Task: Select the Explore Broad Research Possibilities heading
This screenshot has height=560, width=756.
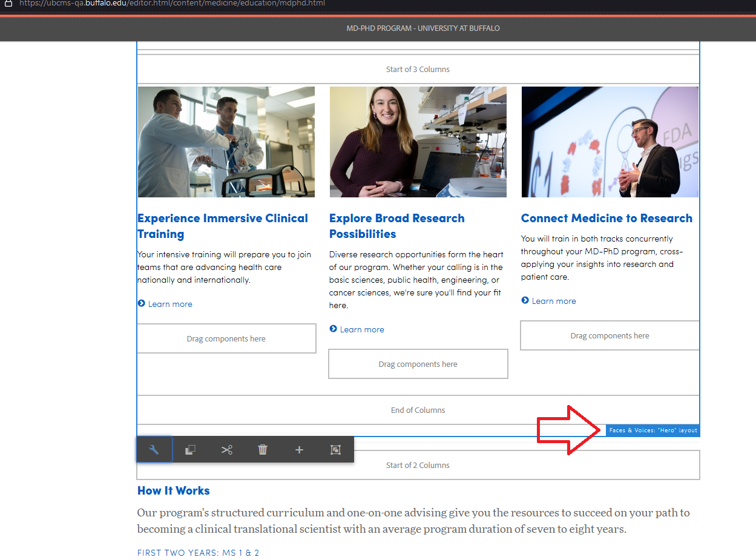Action: 396,226
